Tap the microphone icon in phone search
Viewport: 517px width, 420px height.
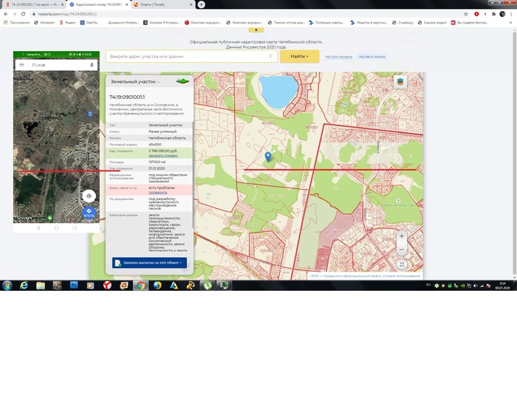(92, 65)
